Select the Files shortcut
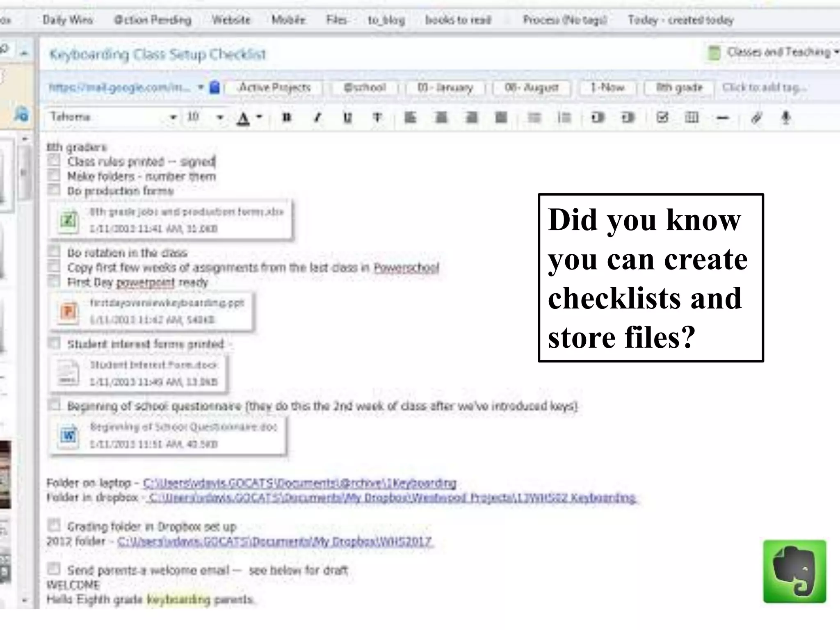840x630 pixels. pyautogui.click(x=336, y=20)
